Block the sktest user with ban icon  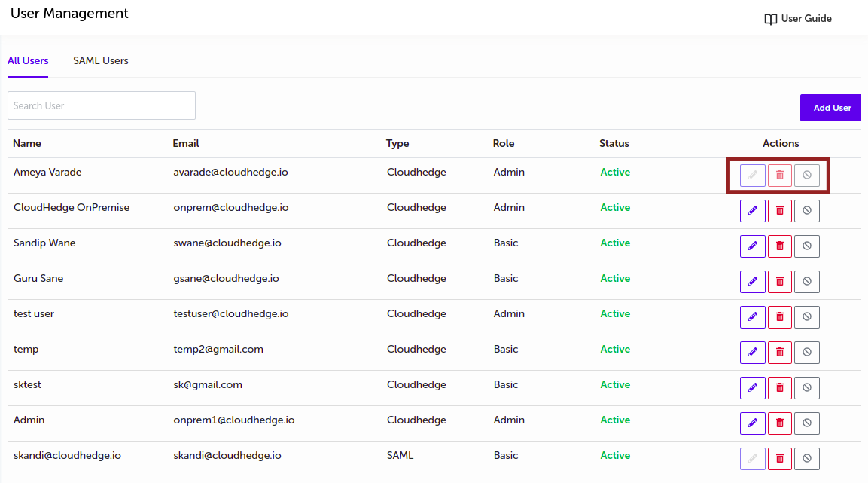806,388
